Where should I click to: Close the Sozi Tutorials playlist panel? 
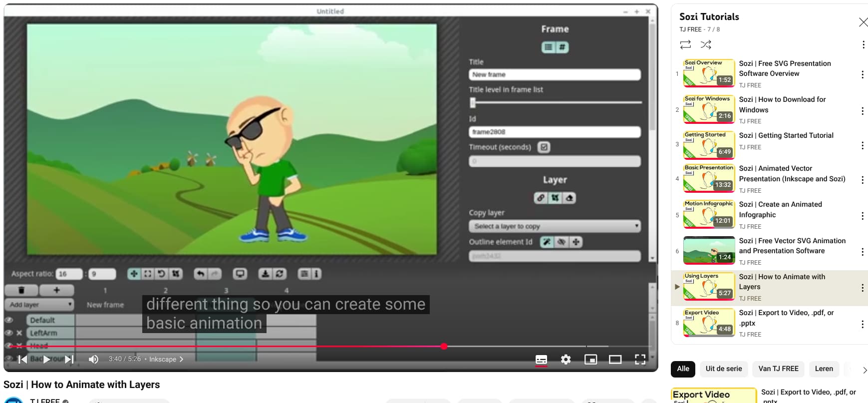[863, 22]
